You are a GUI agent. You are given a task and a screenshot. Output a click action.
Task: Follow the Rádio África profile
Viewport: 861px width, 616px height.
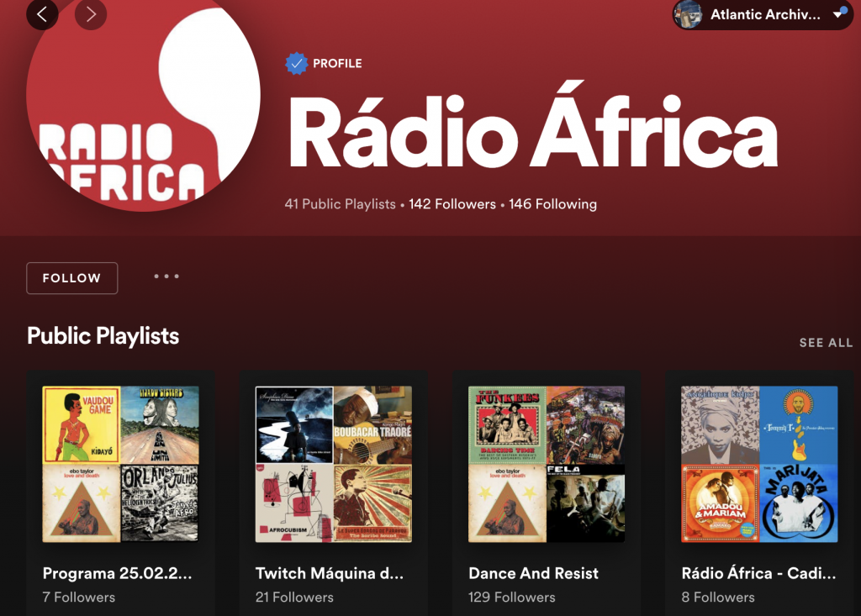click(71, 278)
